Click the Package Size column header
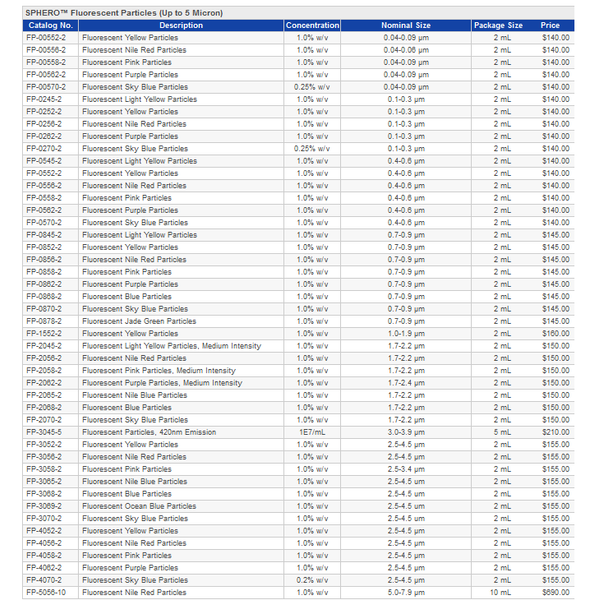 pyautogui.click(x=498, y=25)
